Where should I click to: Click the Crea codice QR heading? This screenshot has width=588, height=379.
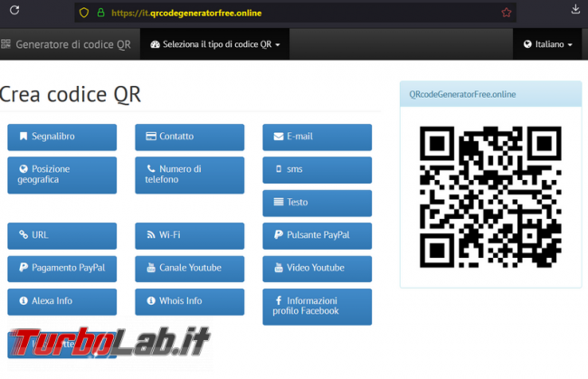coord(71,94)
